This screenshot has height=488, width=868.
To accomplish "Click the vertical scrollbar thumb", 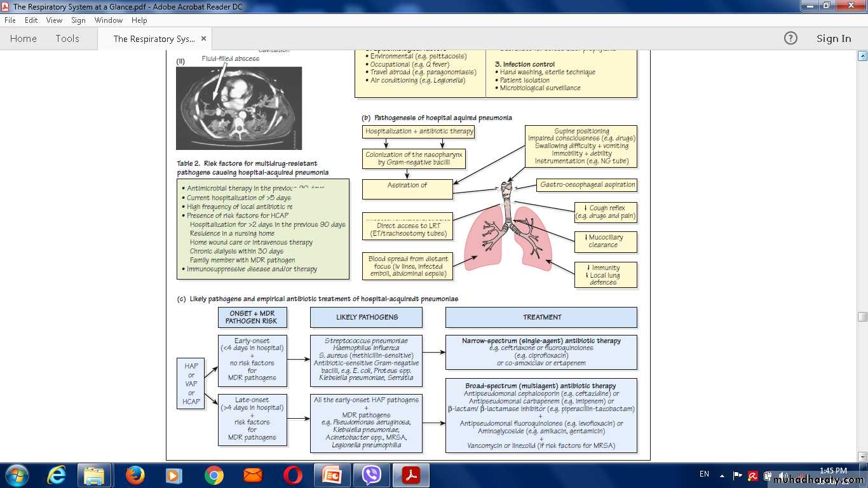I will tap(862, 316).
